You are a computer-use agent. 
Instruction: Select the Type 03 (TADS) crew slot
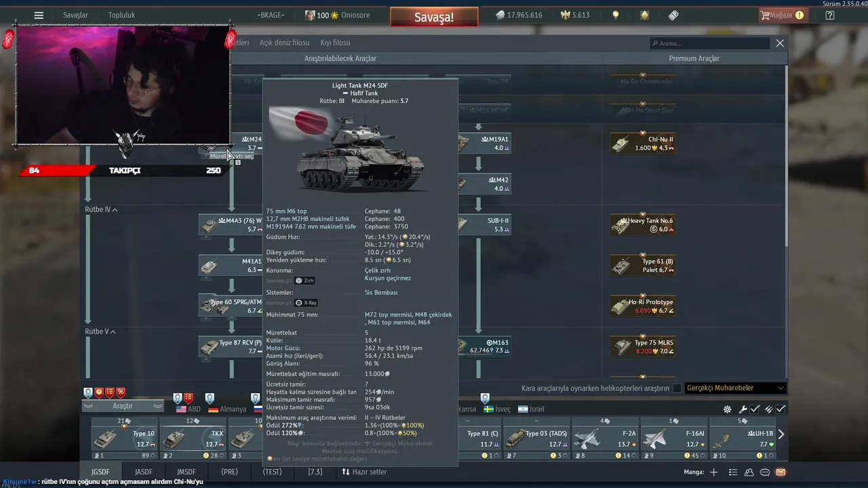[x=536, y=439]
